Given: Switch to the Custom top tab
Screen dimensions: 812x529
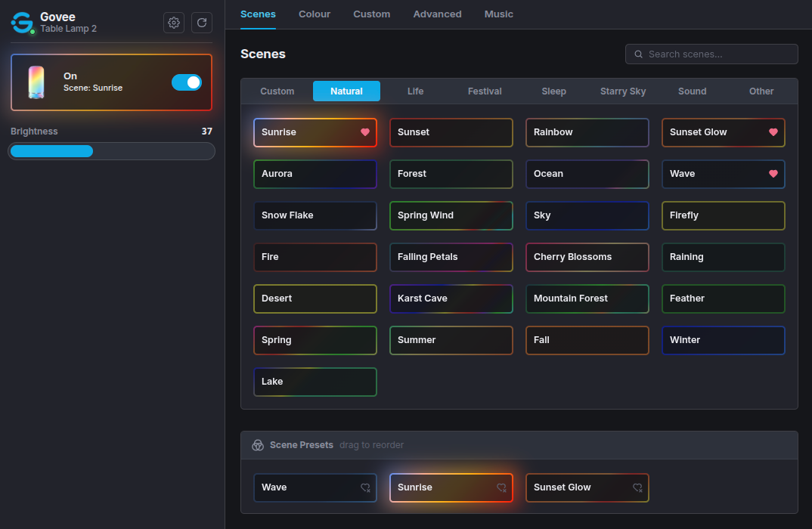Looking at the screenshot, I should 371,14.
